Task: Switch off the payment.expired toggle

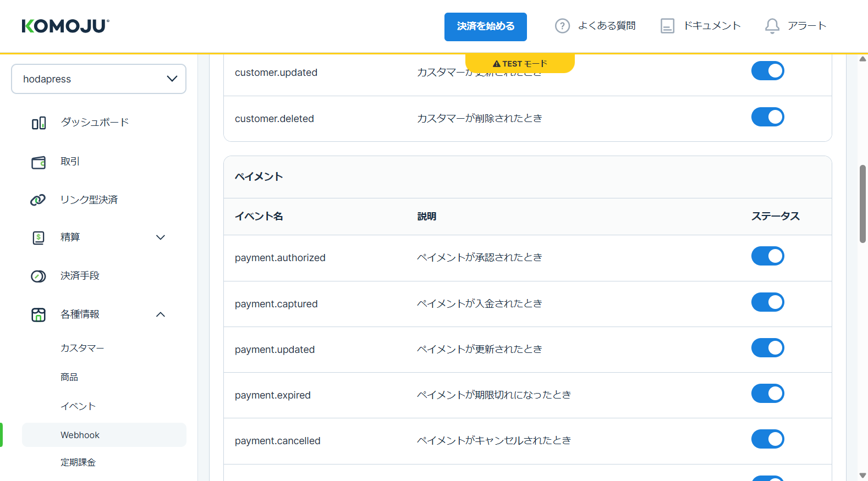Action: (768, 394)
